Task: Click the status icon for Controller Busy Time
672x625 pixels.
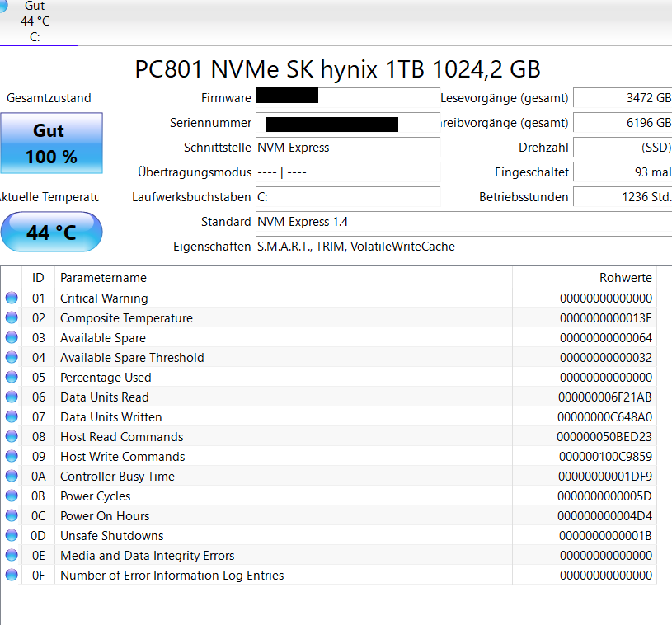Action: point(12,476)
